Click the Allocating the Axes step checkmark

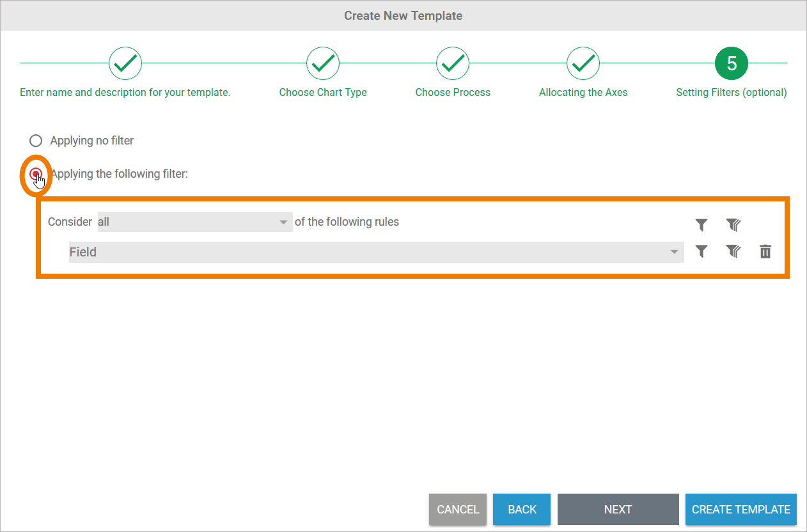pos(583,63)
